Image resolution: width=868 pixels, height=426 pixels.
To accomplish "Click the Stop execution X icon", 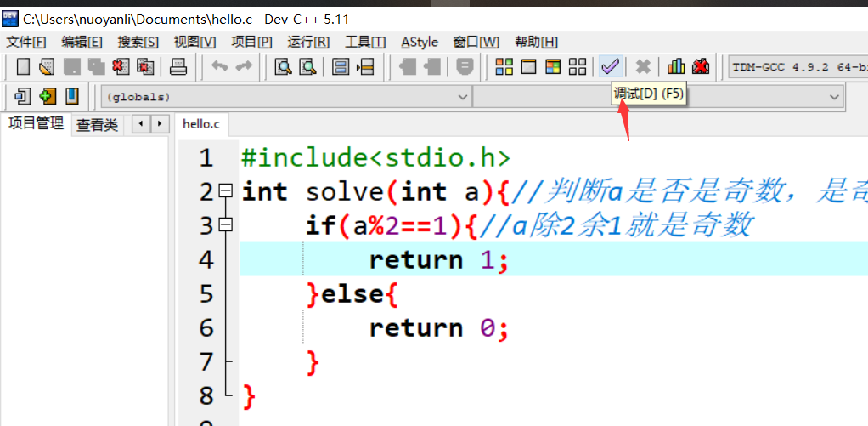I will pos(643,67).
